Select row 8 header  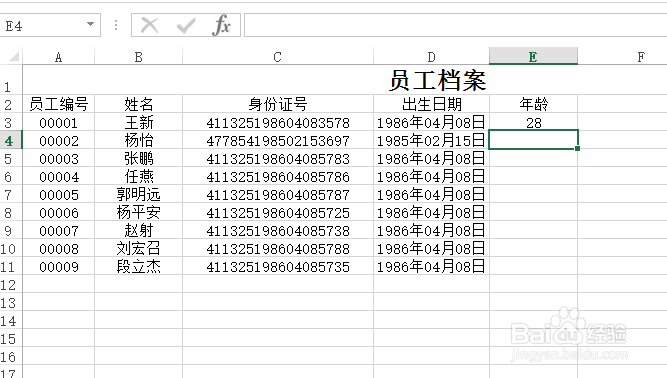point(11,212)
